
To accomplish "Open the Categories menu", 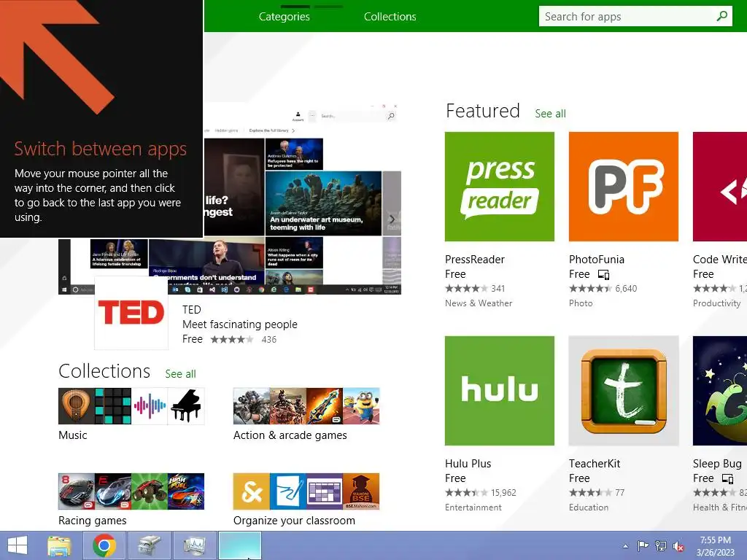I will pos(284,17).
